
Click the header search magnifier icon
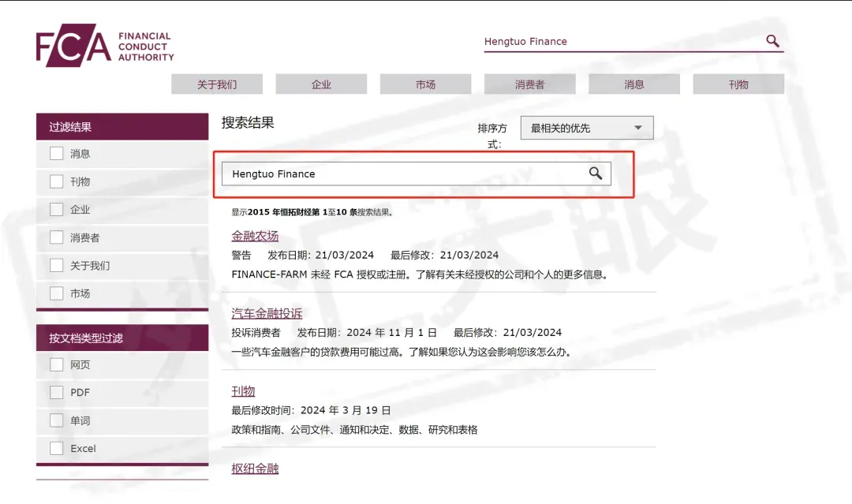772,41
